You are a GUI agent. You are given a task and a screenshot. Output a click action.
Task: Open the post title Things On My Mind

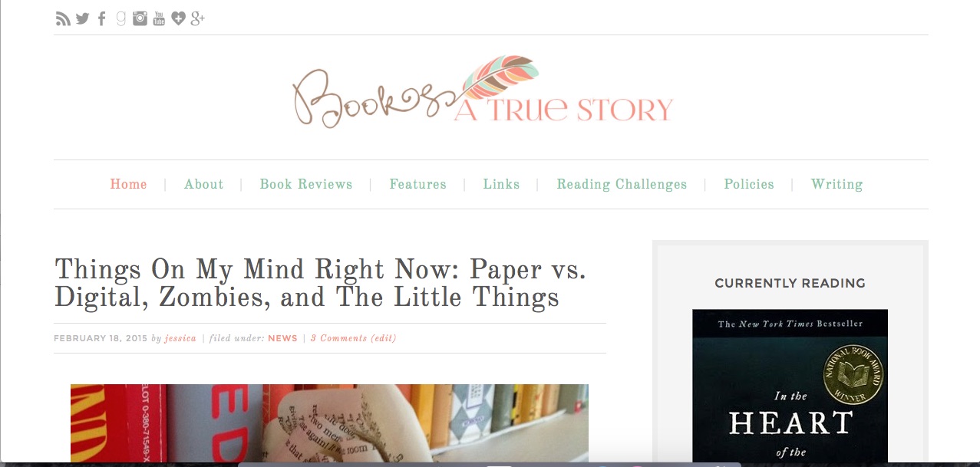click(320, 283)
